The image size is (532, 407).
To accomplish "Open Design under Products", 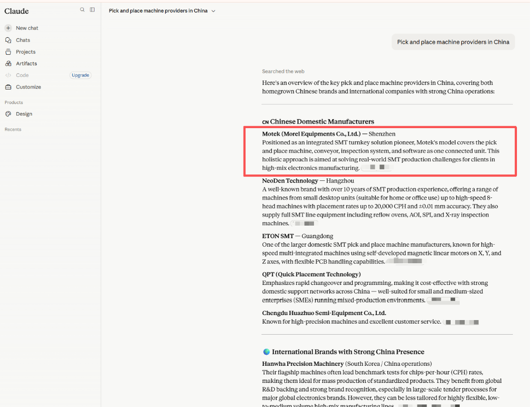I will (24, 114).
